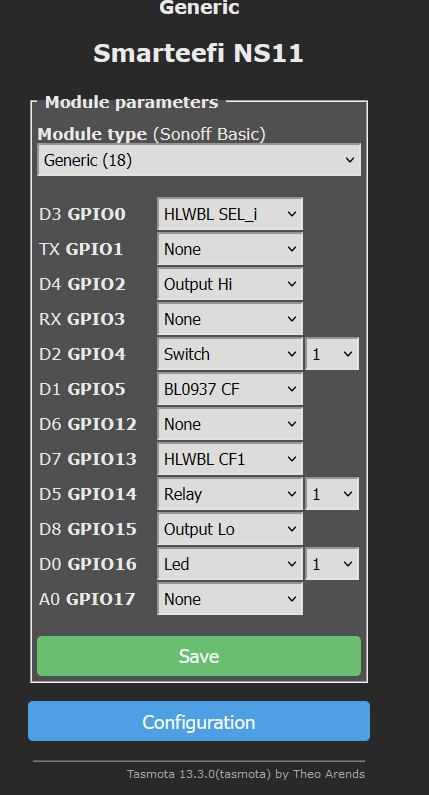The height and width of the screenshot is (795, 429).
Task: Open the Module type Generic (18) dropdown
Action: [199, 160]
